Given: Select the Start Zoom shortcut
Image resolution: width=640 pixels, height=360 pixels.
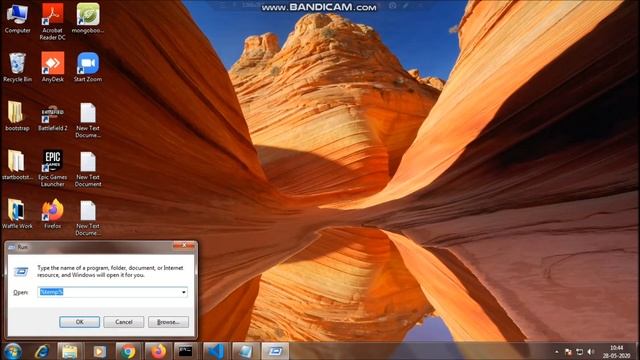Looking at the screenshot, I should 88,67.
